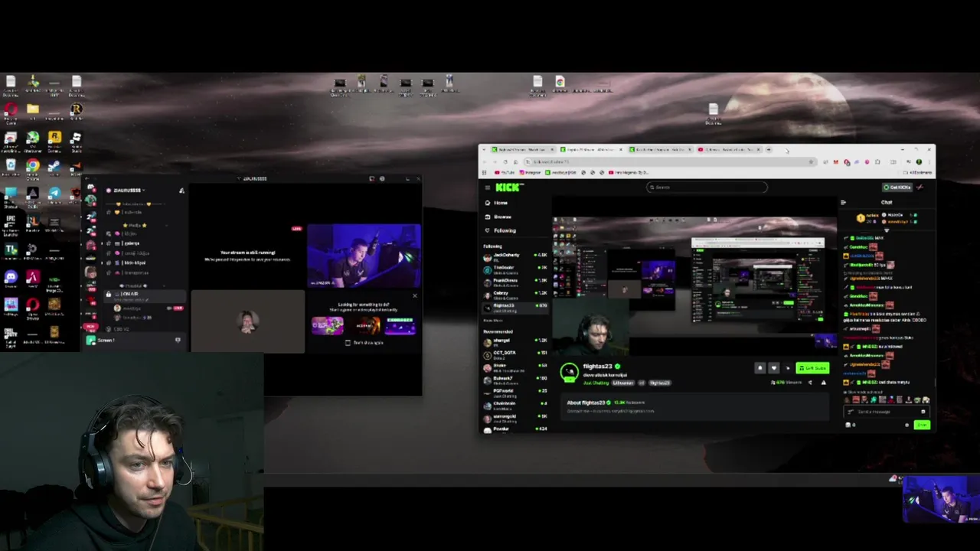The image size is (980, 551).
Task: Open Chrome tab search dropdown arrow
Action: (x=484, y=149)
